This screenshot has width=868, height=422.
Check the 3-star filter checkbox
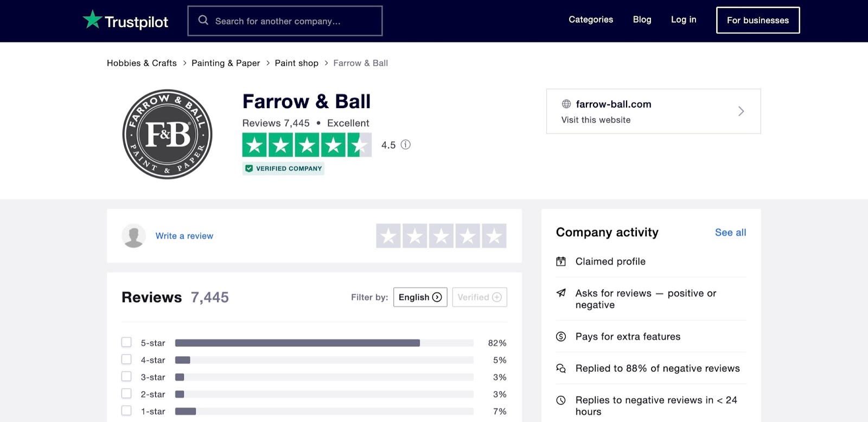[x=126, y=376]
